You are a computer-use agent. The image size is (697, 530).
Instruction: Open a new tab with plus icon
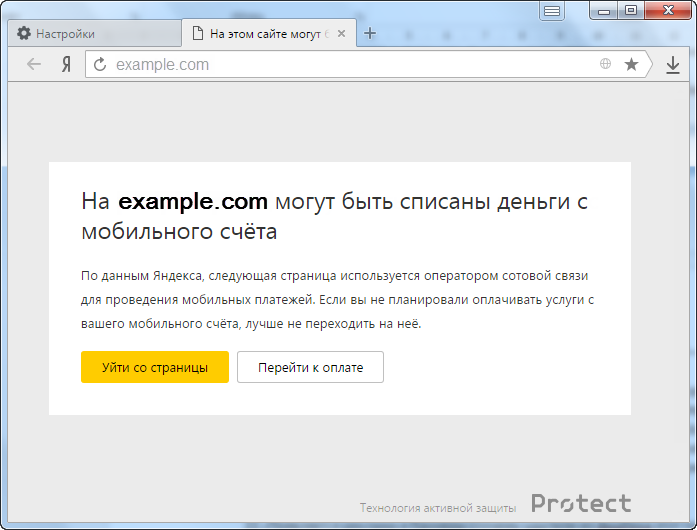(x=370, y=33)
